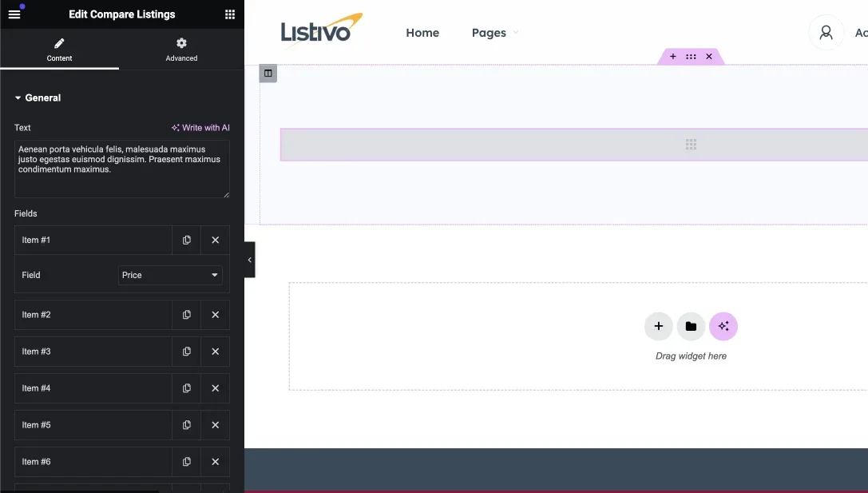
Task: Click the pink AI builder button
Action: [723, 326]
